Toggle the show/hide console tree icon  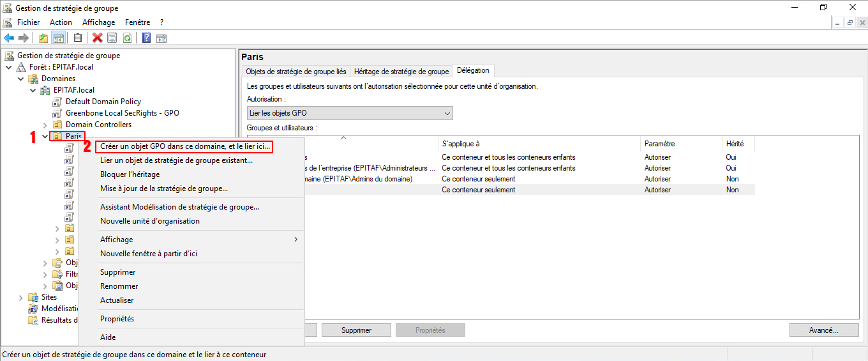tap(58, 38)
